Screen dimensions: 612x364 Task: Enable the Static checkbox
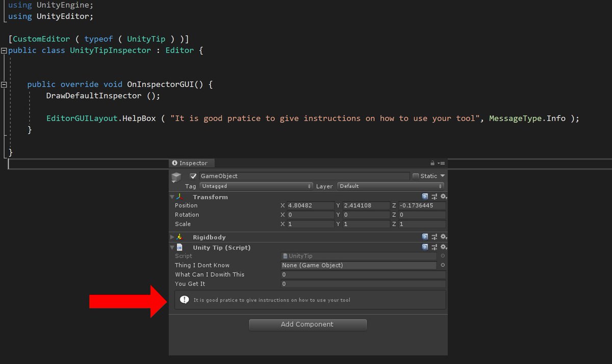coord(416,176)
